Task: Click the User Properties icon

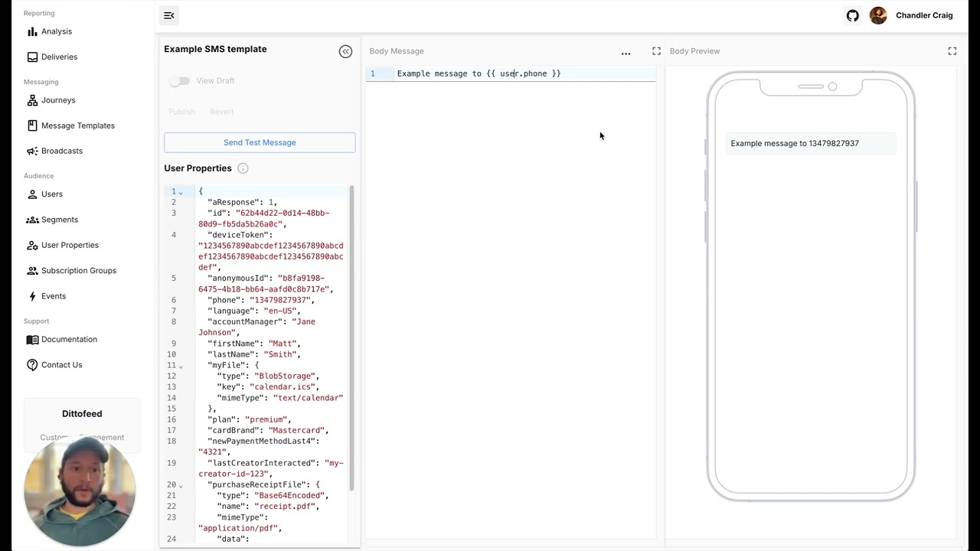Action: [32, 245]
